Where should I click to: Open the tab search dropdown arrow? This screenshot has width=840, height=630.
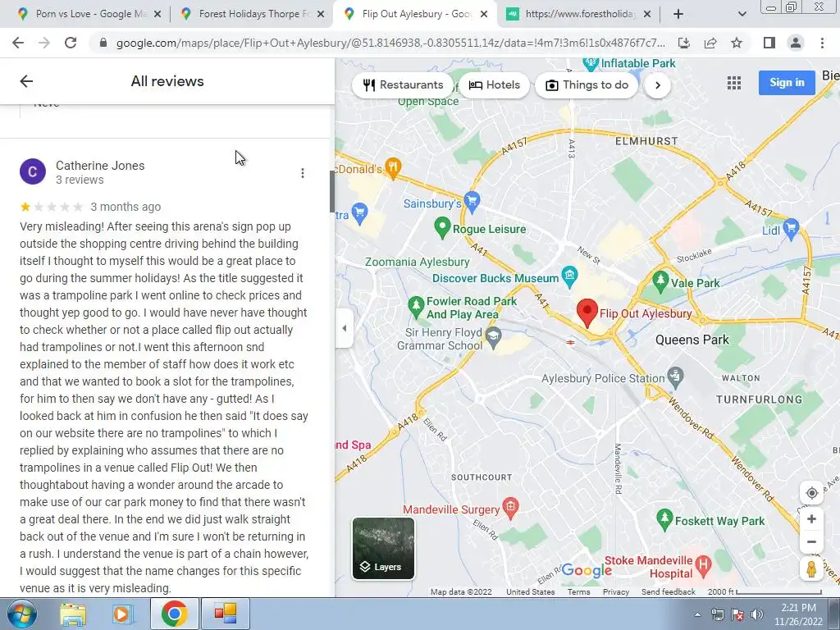coord(742,14)
